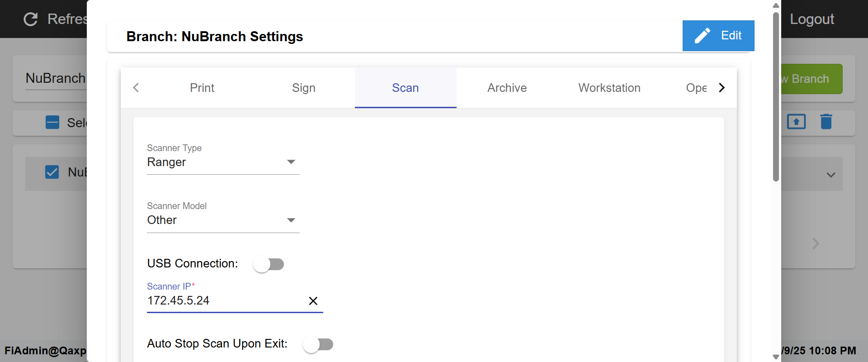Click the gray right chevron in background panel

click(816, 243)
